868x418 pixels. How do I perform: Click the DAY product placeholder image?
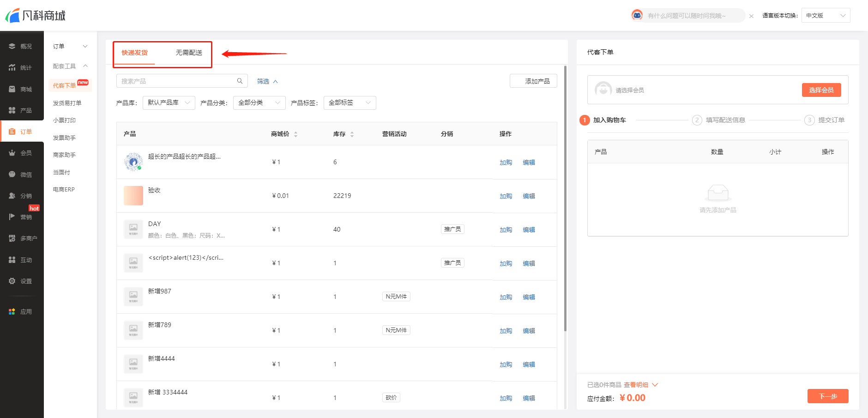click(133, 229)
